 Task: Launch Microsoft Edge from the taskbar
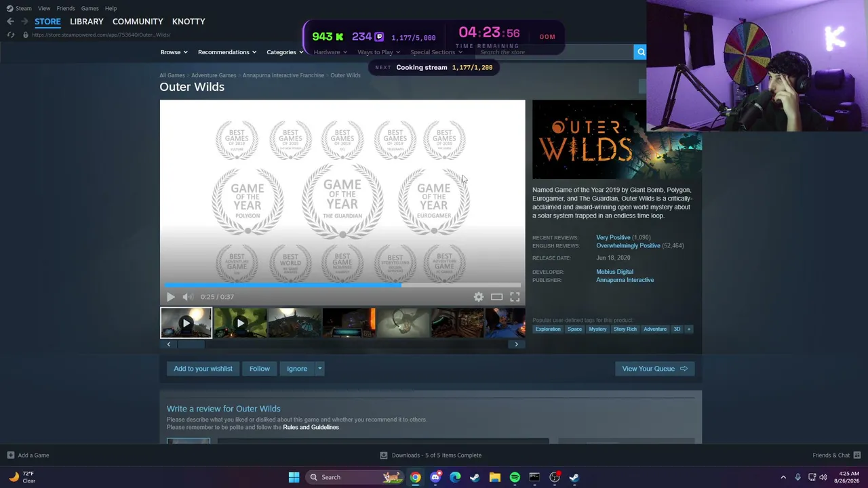(x=455, y=477)
